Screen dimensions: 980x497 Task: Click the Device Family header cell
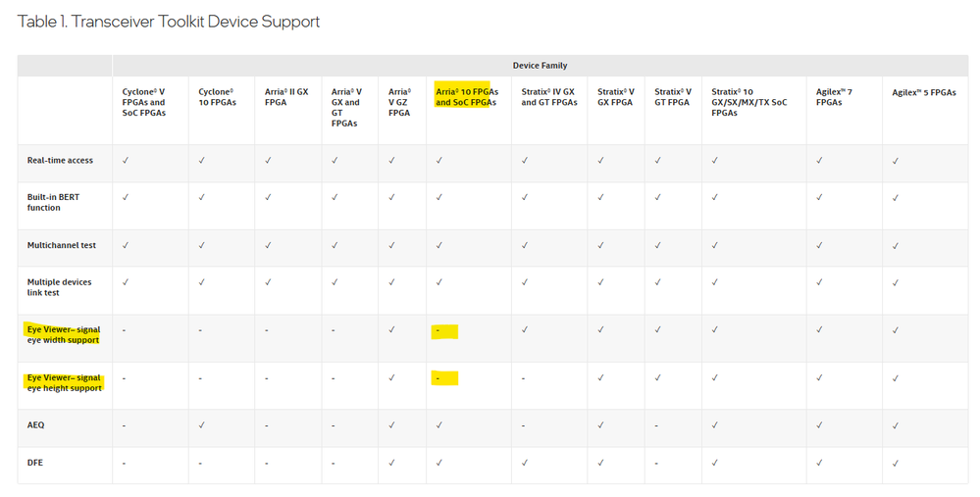tap(540, 66)
